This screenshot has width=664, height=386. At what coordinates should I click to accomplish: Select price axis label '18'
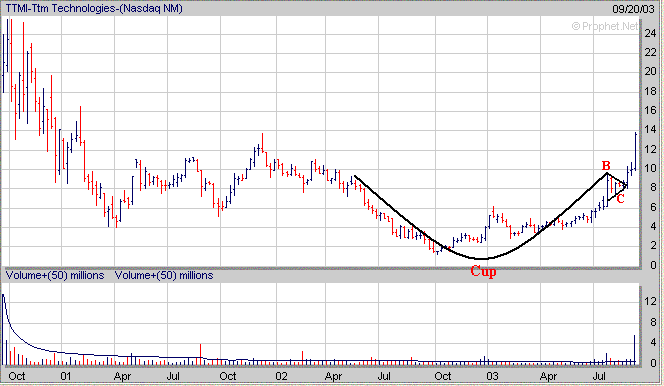(x=650, y=91)
